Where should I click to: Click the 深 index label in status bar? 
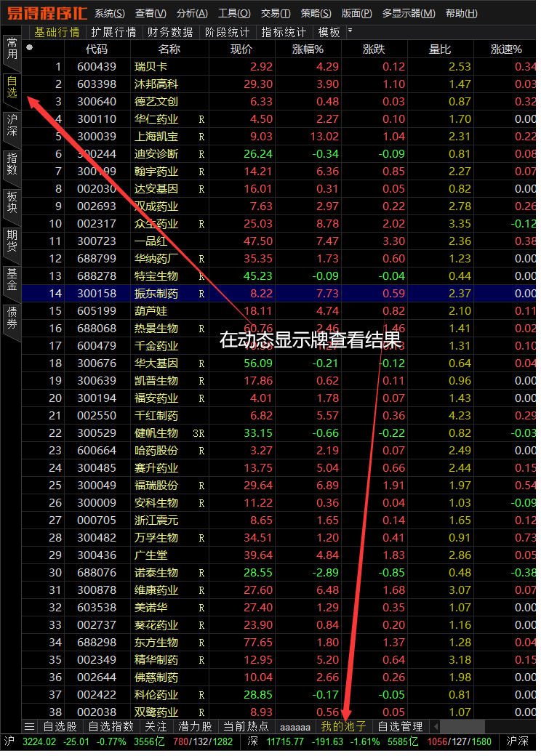(252, 741)
